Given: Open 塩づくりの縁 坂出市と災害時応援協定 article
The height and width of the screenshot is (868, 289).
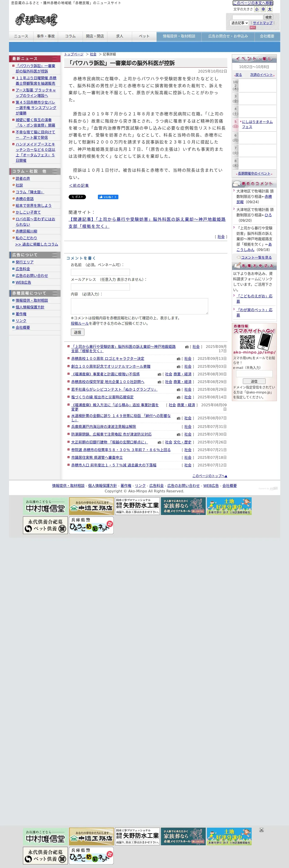Looking at the screenshot, I should click(102, 397).
